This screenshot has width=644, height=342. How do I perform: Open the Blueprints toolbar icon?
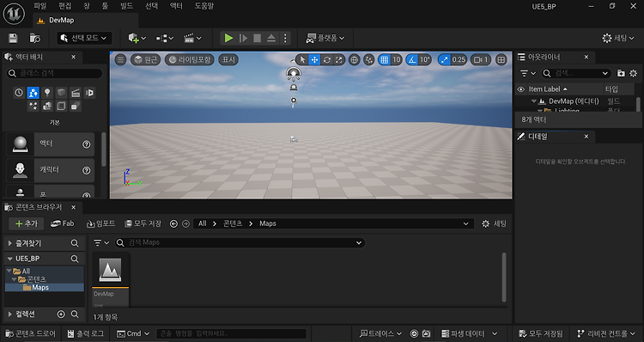tap(165, 38)
